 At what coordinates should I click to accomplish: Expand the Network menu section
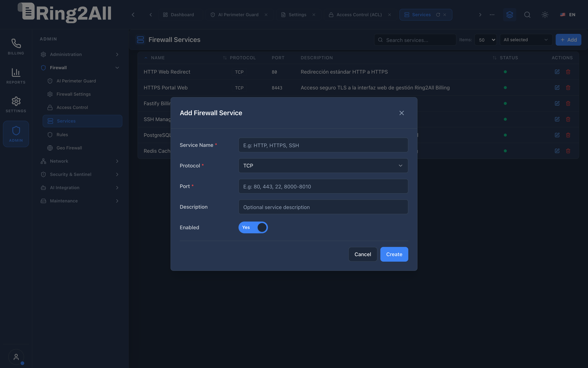point(80,161)
